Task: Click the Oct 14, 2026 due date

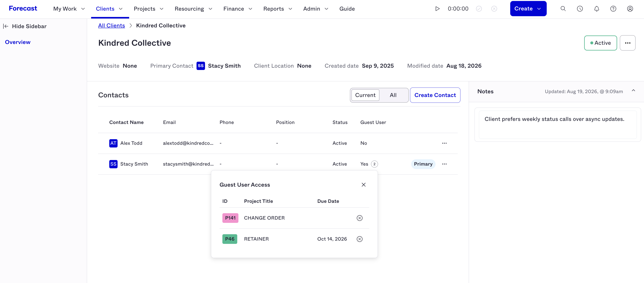Action: point(332,239)
